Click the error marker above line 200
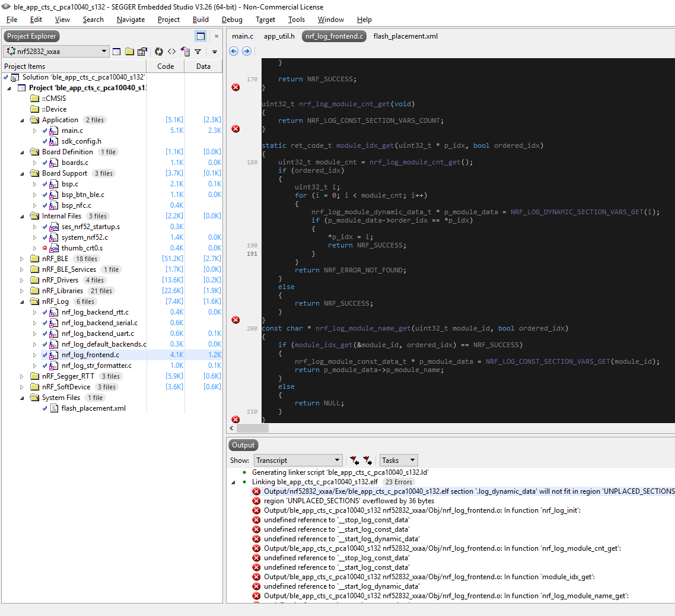This screenshot has width=675, height=616. point(235,320)
